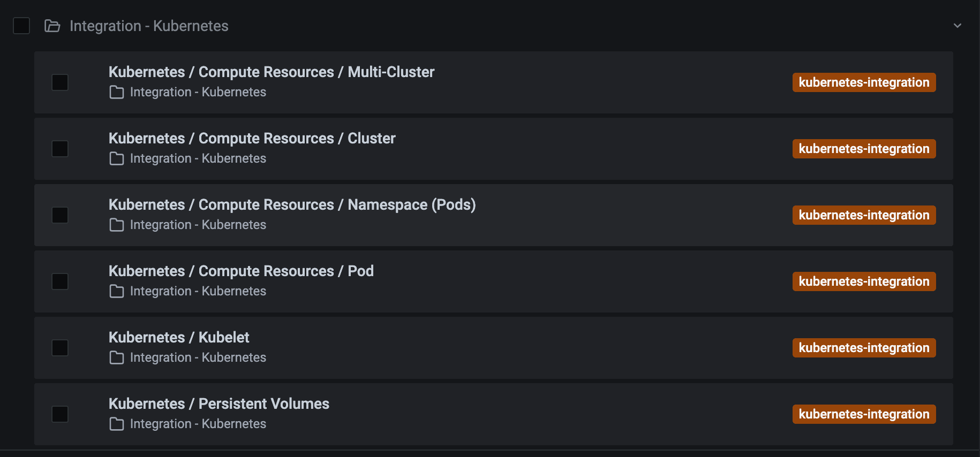Click folder icon under Multi-Cluster dashboard title
The image size is (980, 457).
116,93
